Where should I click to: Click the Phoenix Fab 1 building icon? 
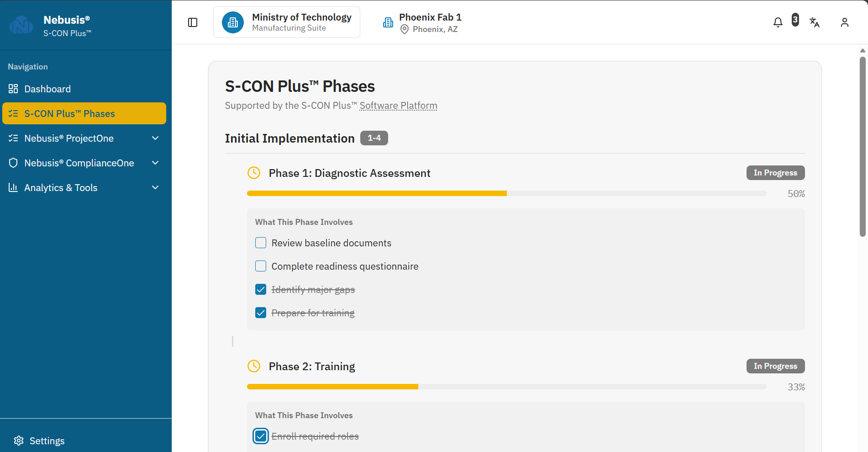pos(388,22)
